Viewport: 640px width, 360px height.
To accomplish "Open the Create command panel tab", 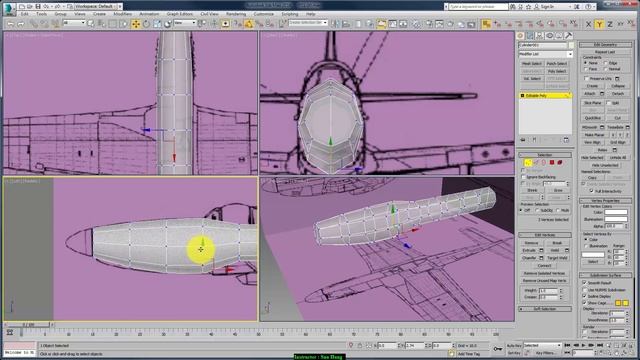I will [520, 36].
